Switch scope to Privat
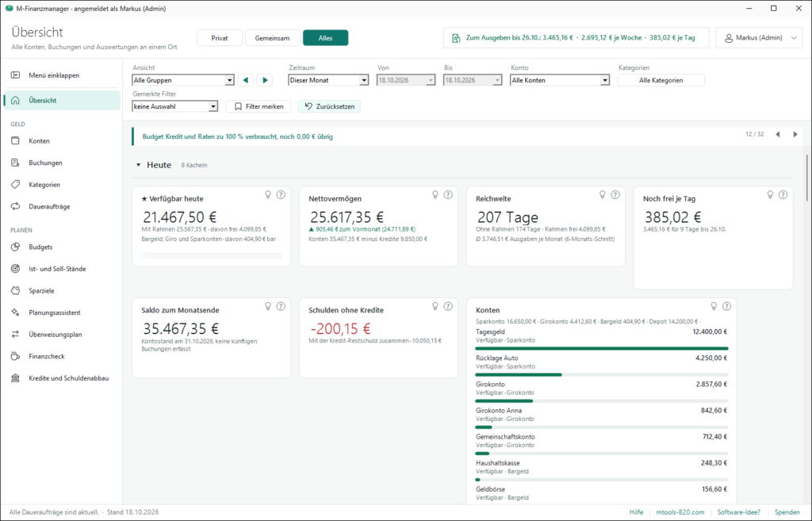Image resolution: width=812 pixels, height=521 pixels. (220, 38)
